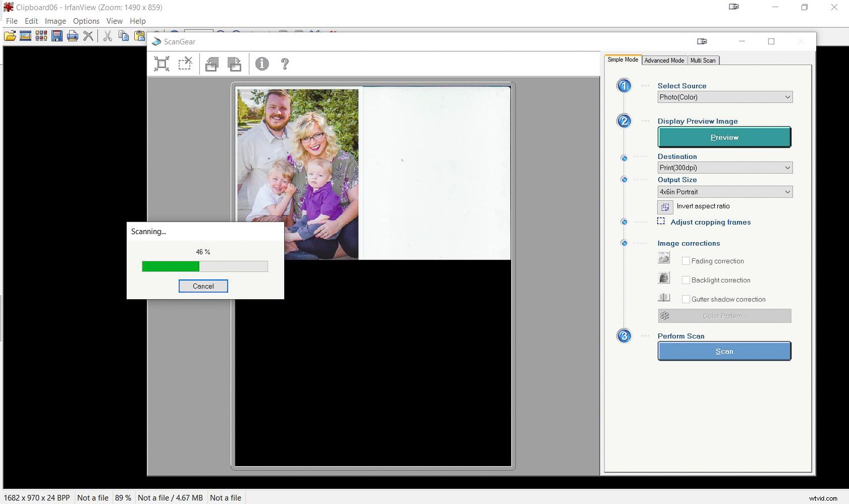Open the Output Size dropdown
This screenshot has width=849, height=504.
[x=787, y=192]
